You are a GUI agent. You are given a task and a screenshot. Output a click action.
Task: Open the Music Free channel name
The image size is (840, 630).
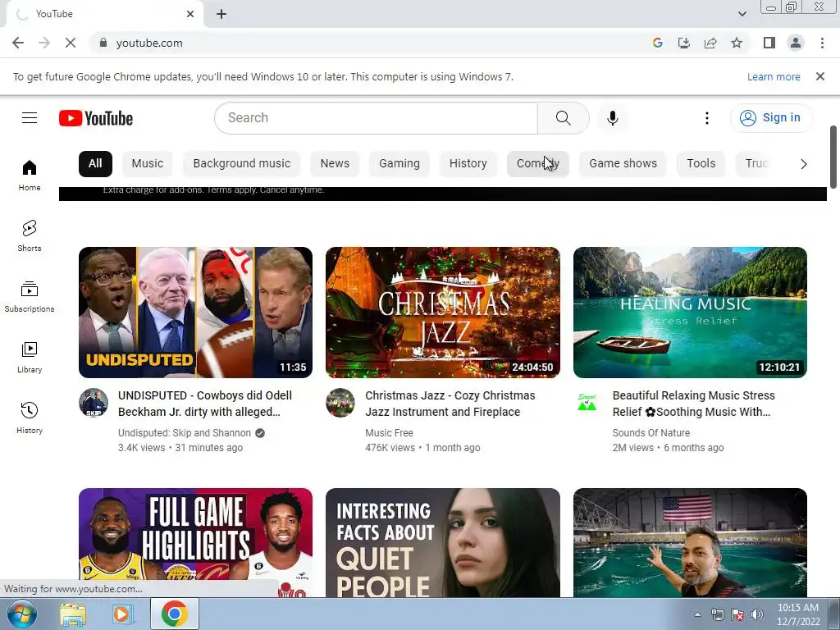pyautogui.click(x=389, y=433)
